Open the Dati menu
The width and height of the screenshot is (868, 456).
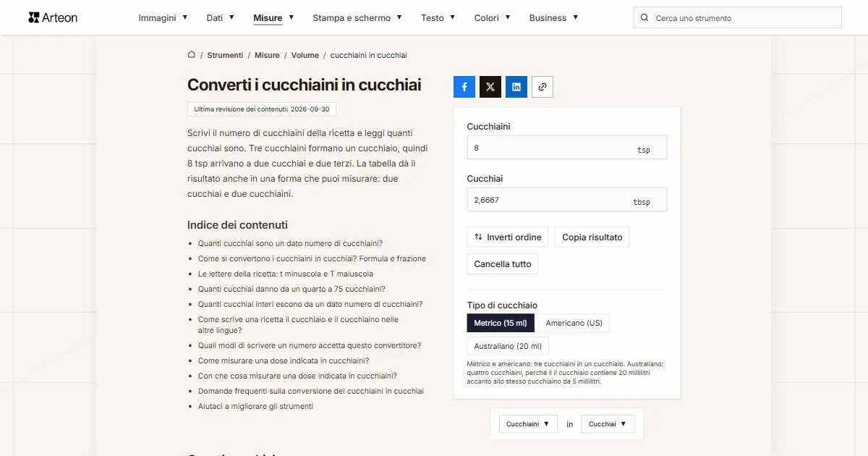(220, 18)
